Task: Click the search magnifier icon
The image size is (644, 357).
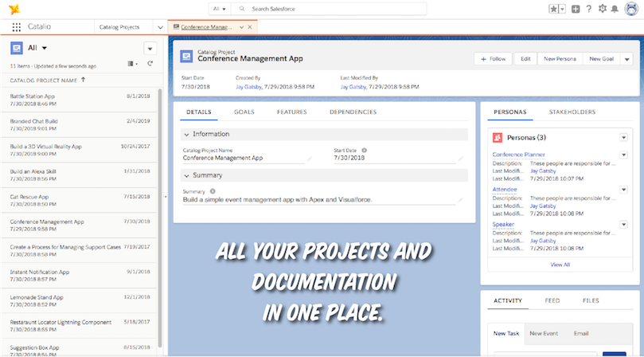Action: click(x=242, y=9)
